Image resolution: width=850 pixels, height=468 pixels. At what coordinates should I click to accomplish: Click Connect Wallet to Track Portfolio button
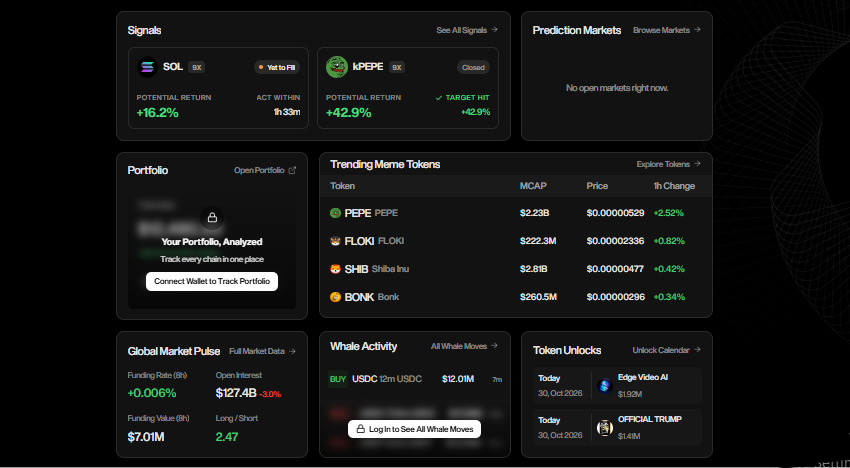[212, 281]
